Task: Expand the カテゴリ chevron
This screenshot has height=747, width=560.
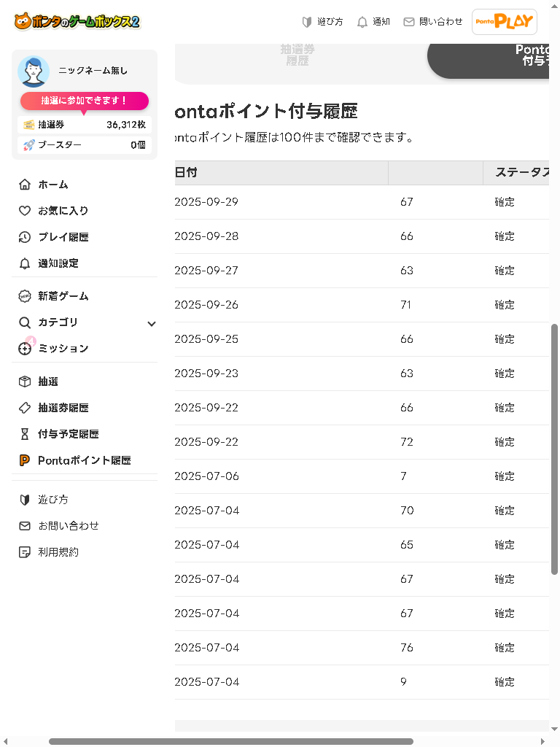Action: coord(152,323)
